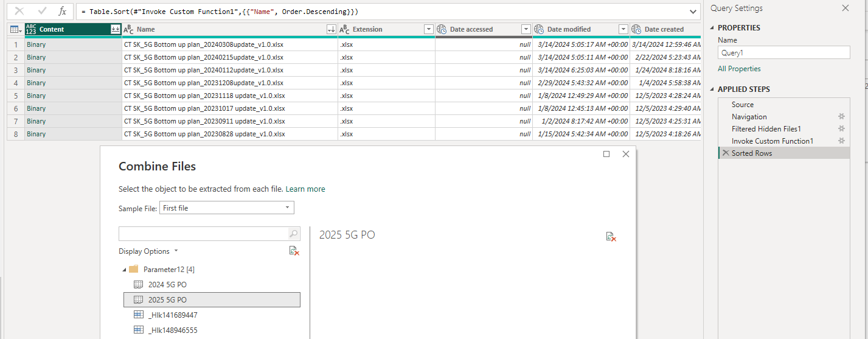The height and width of the screenshot is (339, 868).
Task: Select the Source applied step
Action: 783,105
